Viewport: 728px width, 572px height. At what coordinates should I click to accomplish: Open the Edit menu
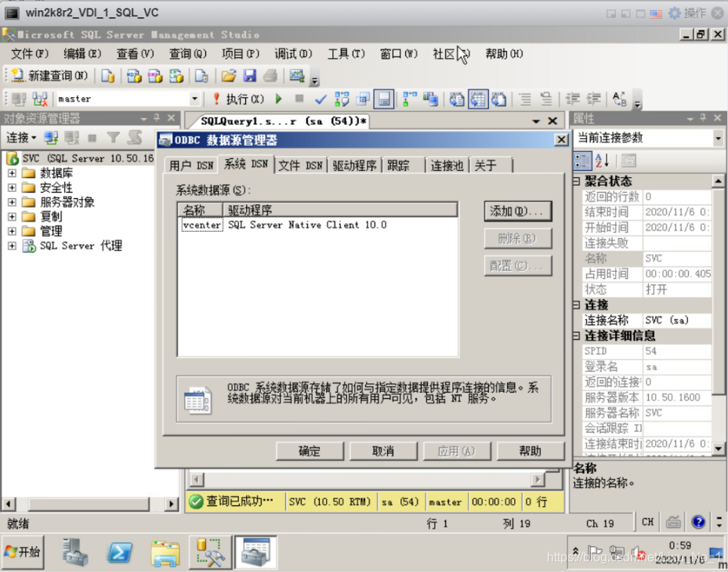(x=82, y=54)
